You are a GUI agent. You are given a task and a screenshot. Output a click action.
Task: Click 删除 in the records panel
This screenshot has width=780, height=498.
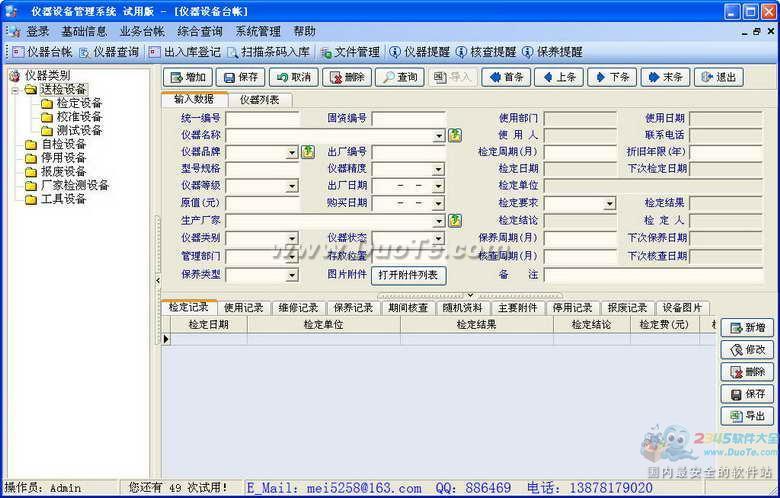(747, 372)
